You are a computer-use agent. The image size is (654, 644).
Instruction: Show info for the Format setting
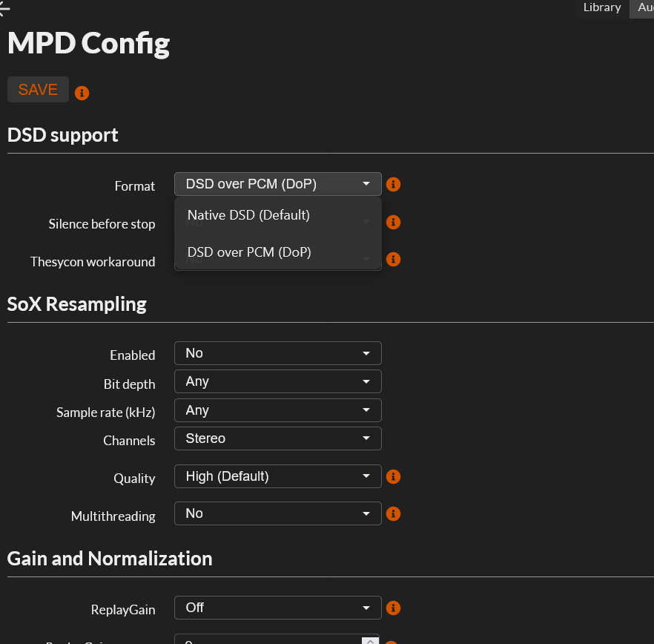[x=393, y=184]
